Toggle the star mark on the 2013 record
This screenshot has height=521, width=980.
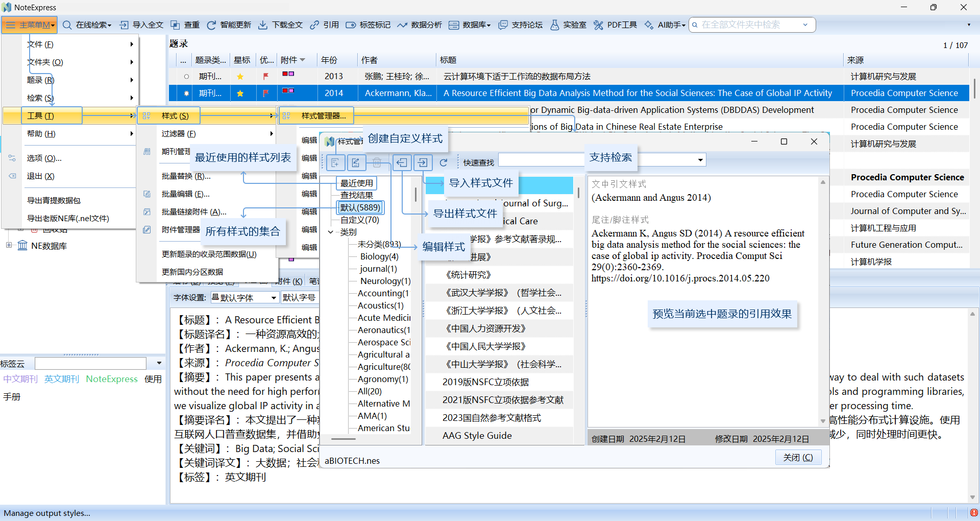pos(240,77)
